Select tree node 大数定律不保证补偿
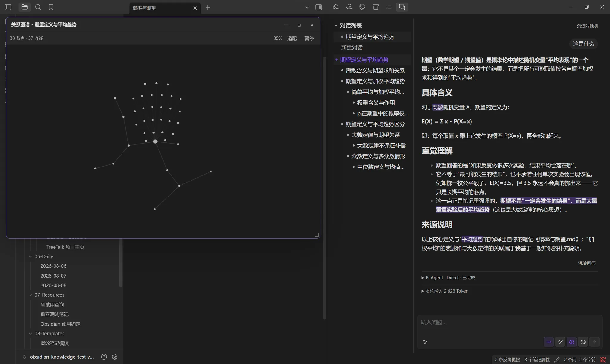 point(381,146)
